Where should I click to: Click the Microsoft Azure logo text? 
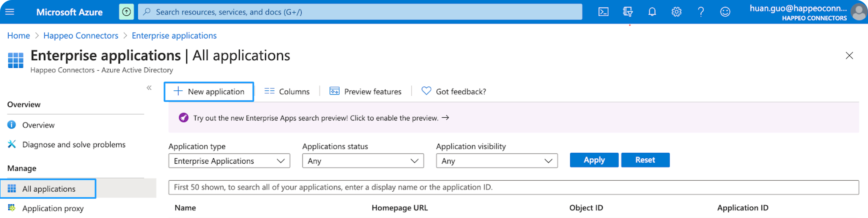[69, 12]
